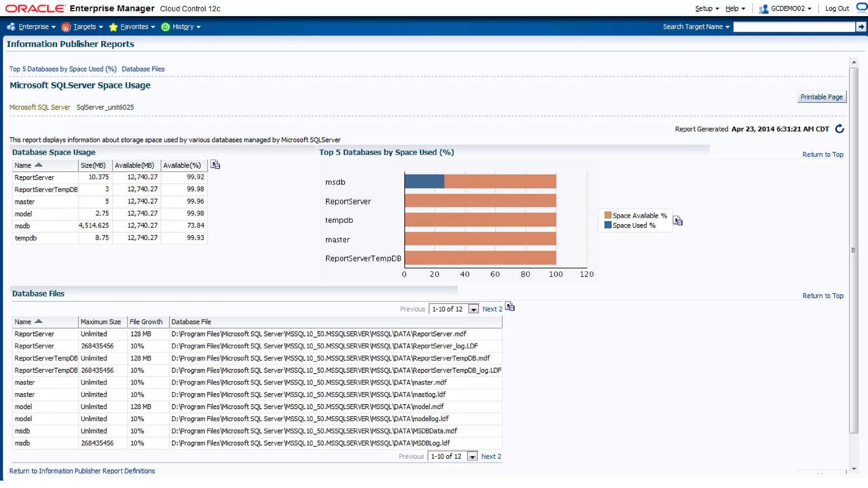Jump to Database Files anchor link
Viewport: 868px width, 488px height.
coord(143,69)
